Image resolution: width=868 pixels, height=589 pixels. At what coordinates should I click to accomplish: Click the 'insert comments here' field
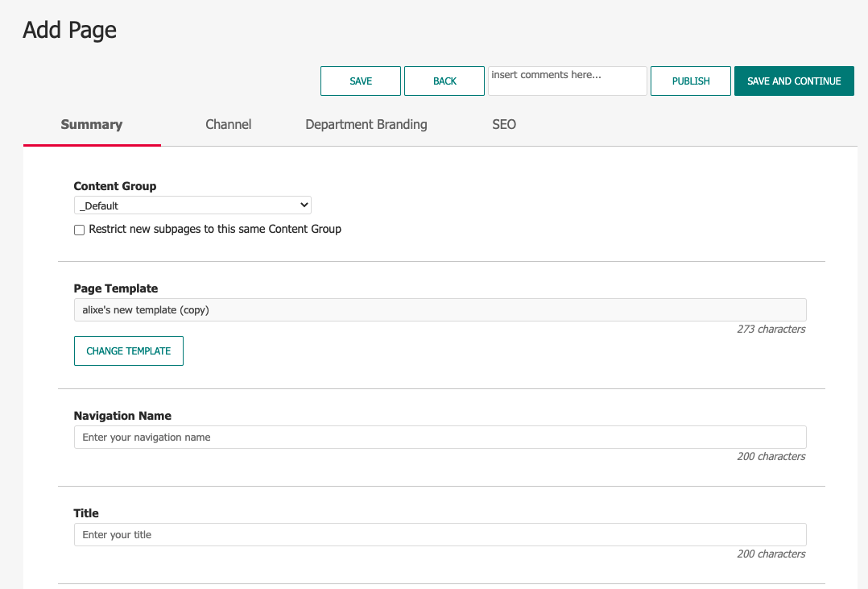(567, 81)
